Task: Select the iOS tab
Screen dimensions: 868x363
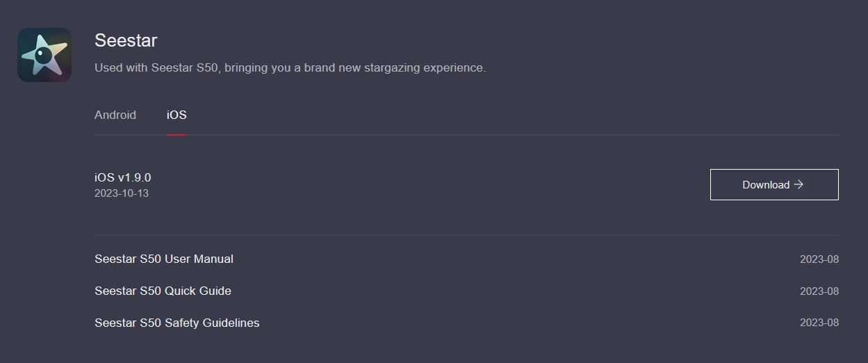Action: click(x=177, y=115)
